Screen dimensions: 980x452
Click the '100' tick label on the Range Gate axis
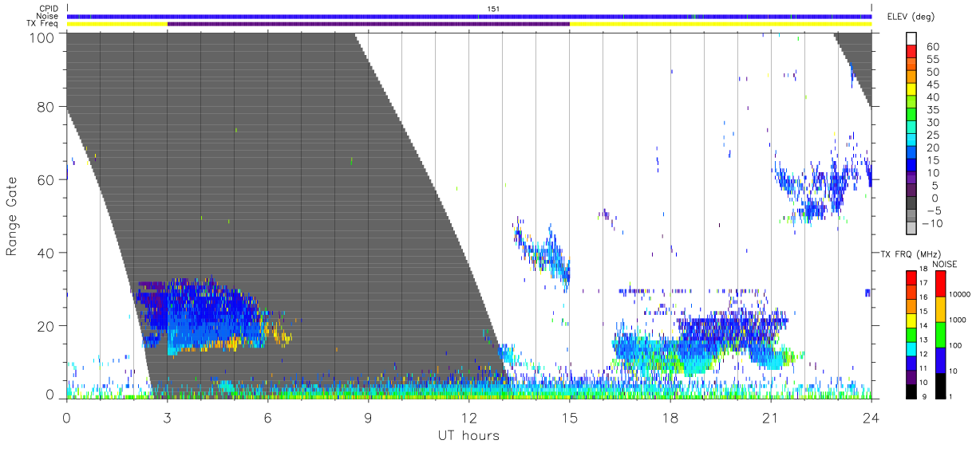click(42, 37)
